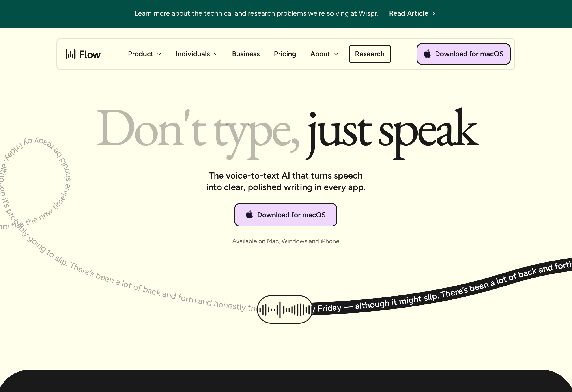The width and height of the screenshot is (572, 392).
Task: Expand the Individuals dropdown chevron
Action: pos(216,54)
